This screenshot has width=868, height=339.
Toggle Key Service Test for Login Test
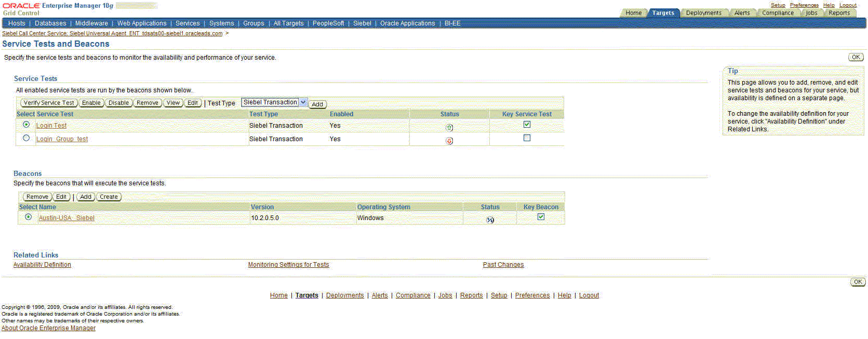click(527, 125)
